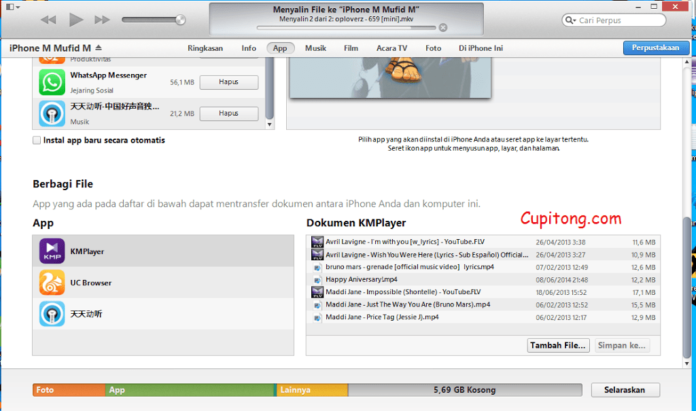Select KMPlayer in file sharing apps
Screen dimensions: 696x411
click(163, 251)
